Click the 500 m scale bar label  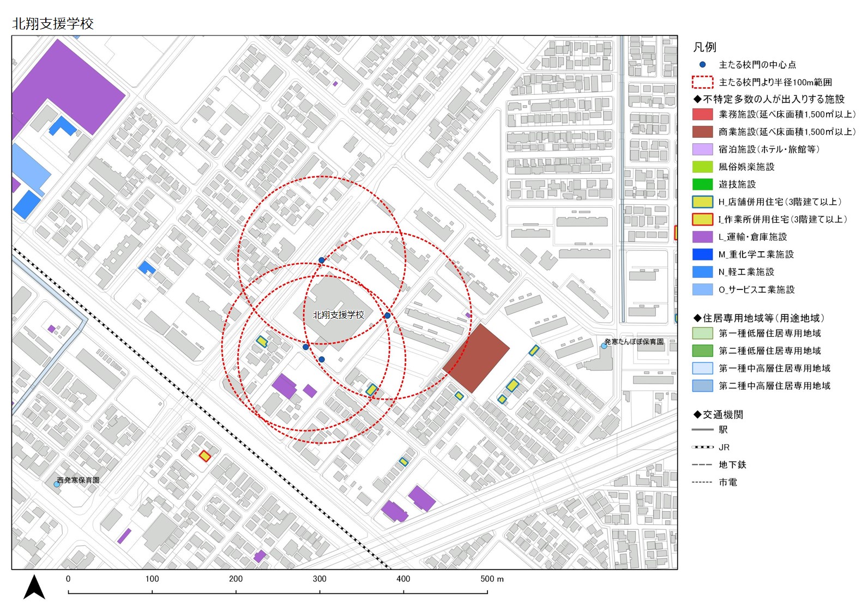point(492,579)
